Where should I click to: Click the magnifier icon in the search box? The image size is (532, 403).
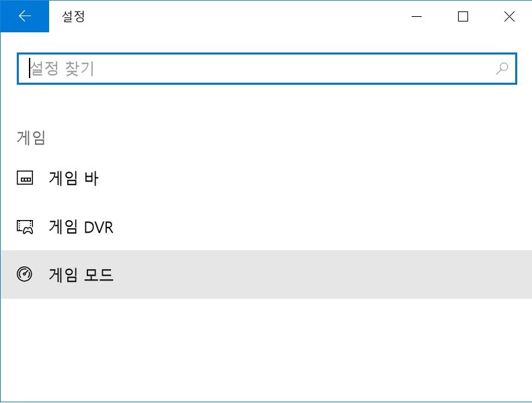pyautogui.click(x=502, y=68)
